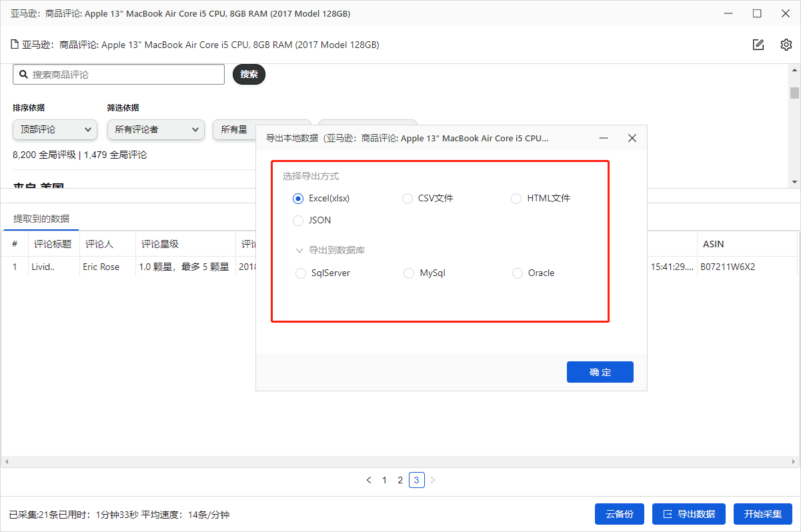The height and width of the screenshot is (532, 801).
Task: Open settings gear icon in header
Action: coord(786,45)
